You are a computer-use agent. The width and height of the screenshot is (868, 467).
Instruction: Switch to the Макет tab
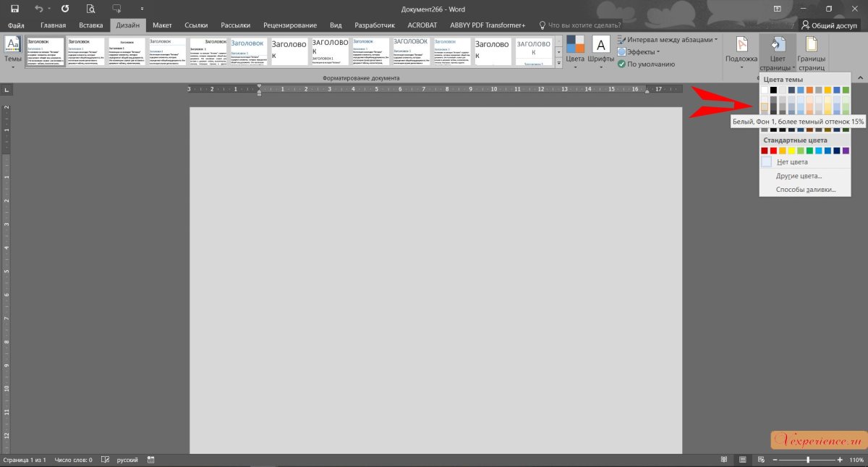tap(162, 25)
